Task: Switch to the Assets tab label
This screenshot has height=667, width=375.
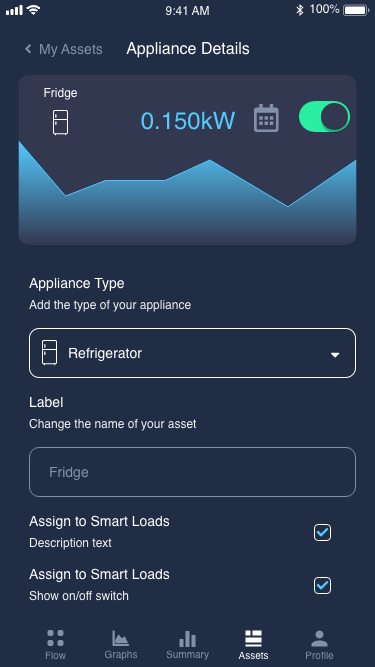Action: [x=253, y=656]
